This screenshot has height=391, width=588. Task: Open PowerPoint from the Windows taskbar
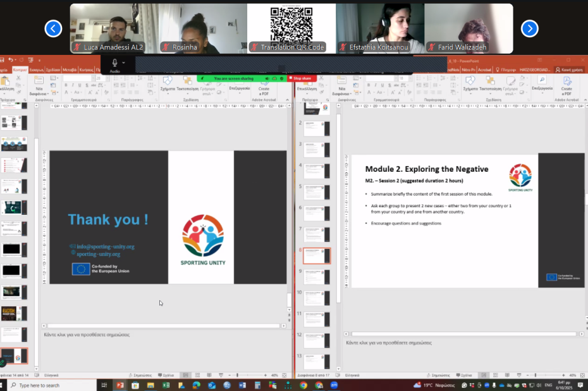pyautogui.click(x=119, y=385)
